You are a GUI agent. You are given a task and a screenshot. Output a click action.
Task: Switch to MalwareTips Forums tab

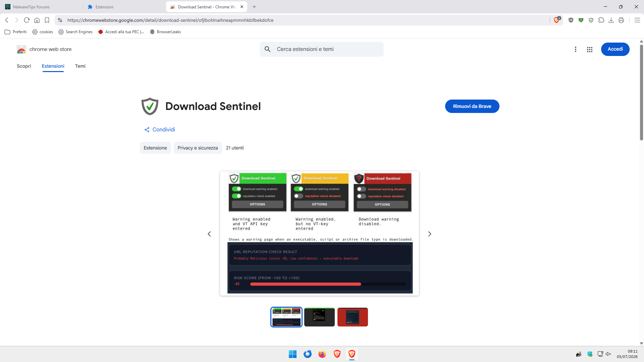[x=41, y=7]
